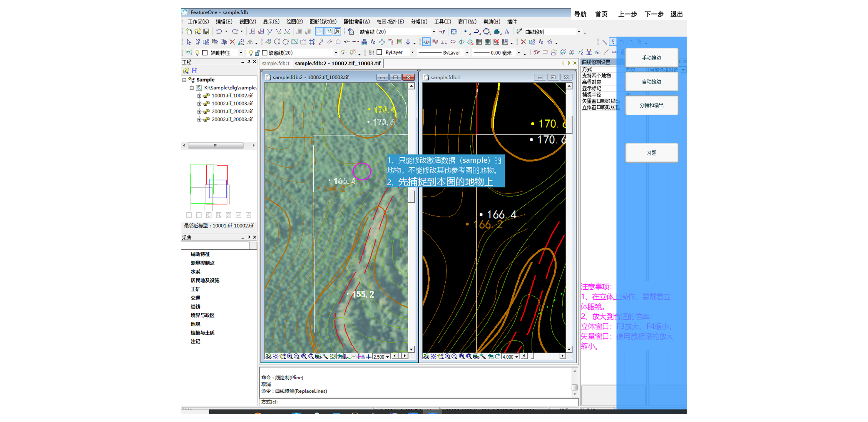Open the 辅助特征 layer dropdown
868x422 pixels.
(240, 53)
